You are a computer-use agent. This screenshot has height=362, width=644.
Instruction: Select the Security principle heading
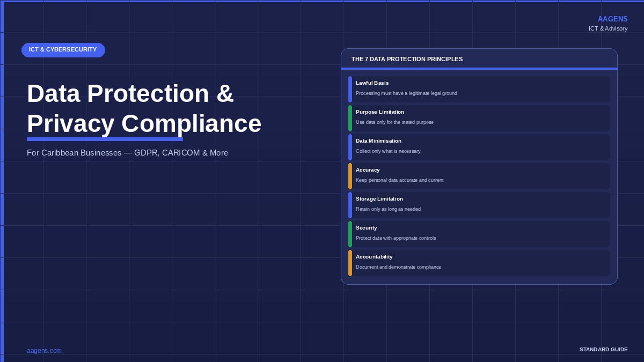[366, 228]
